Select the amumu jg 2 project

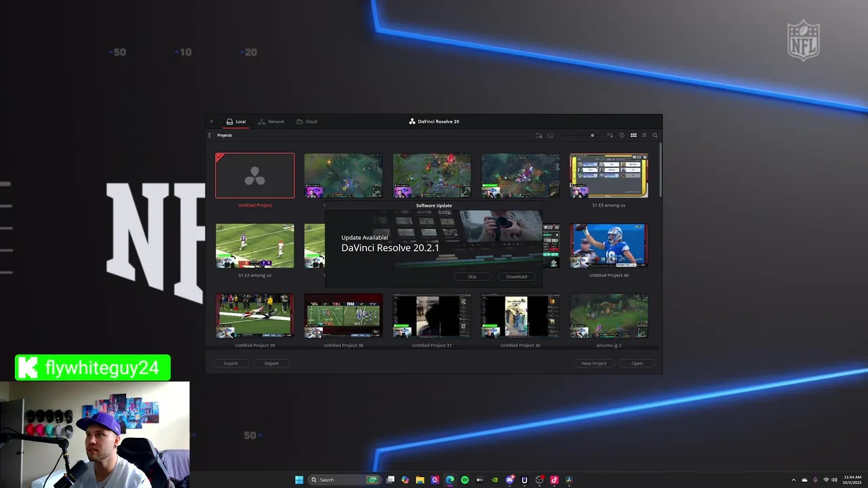pyautogui.click(x=608, y=315)
